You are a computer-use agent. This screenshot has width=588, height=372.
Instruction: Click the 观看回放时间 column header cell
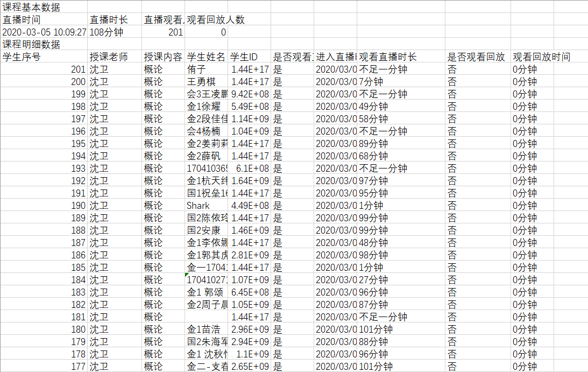(x=541, y=57)
